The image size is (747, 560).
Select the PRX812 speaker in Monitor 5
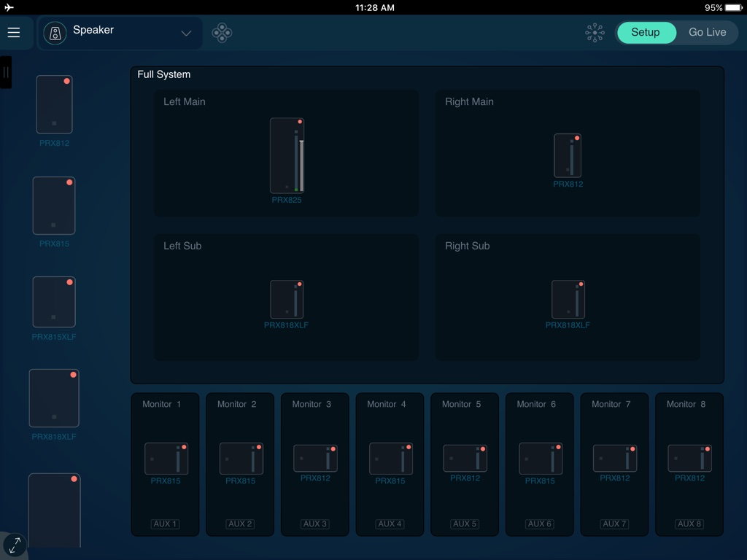(465, 458)
